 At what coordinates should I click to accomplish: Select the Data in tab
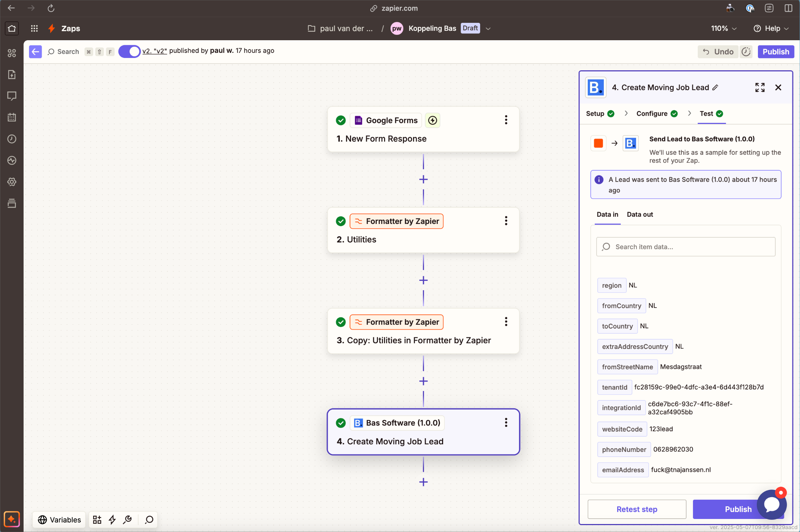tap(607, 214)
